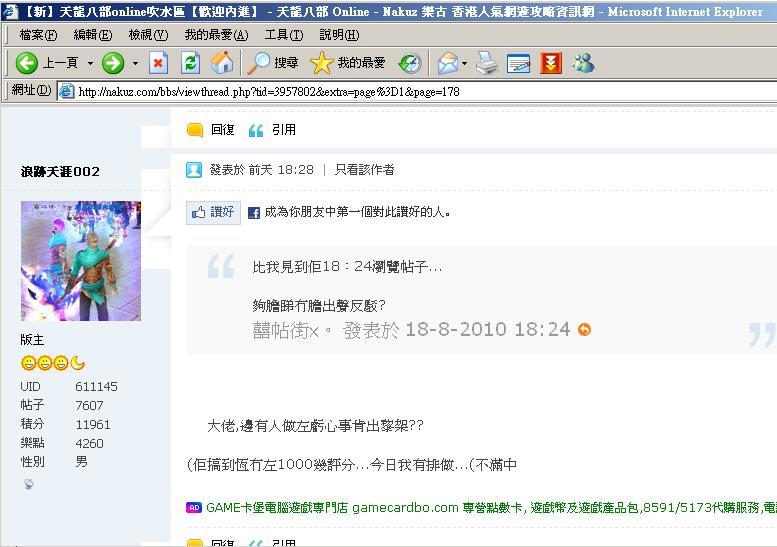Click the author avatar icon beside post date
This screenshot has height=547, width=777.
point(194,170)
